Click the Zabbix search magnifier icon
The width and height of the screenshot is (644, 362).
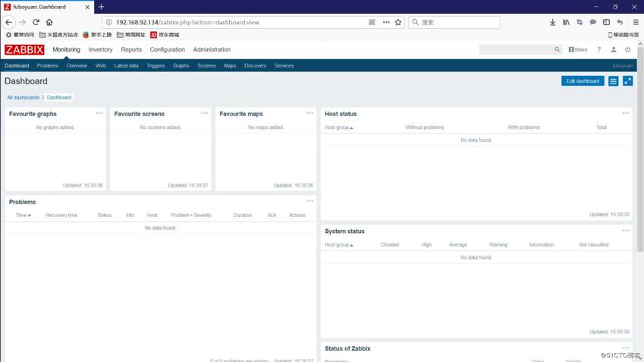(x=557, y=49)
